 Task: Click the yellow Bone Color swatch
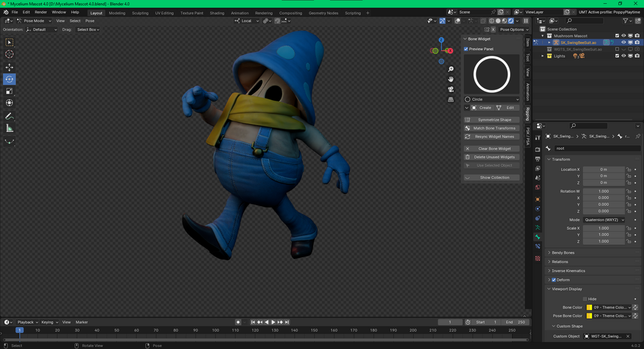point(590,307)
